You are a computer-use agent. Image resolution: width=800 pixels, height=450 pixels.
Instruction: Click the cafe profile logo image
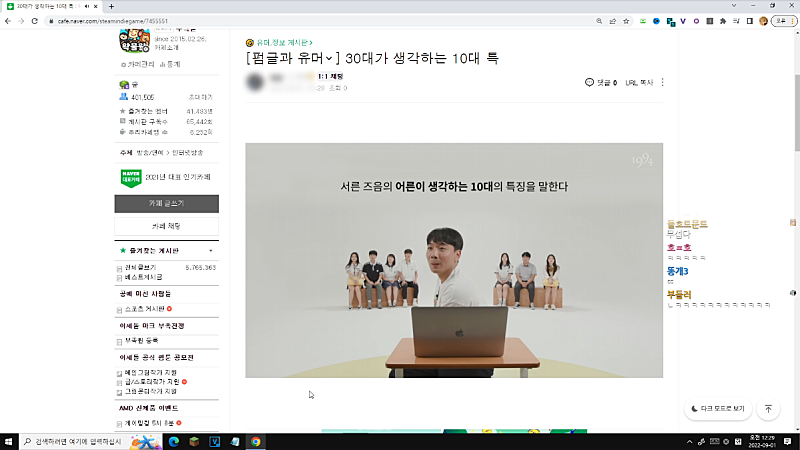pyautogui.click(x=134, y=41)
